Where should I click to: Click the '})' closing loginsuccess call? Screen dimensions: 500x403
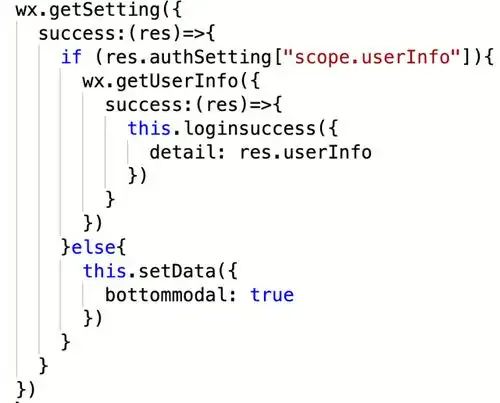click(137, 176)
